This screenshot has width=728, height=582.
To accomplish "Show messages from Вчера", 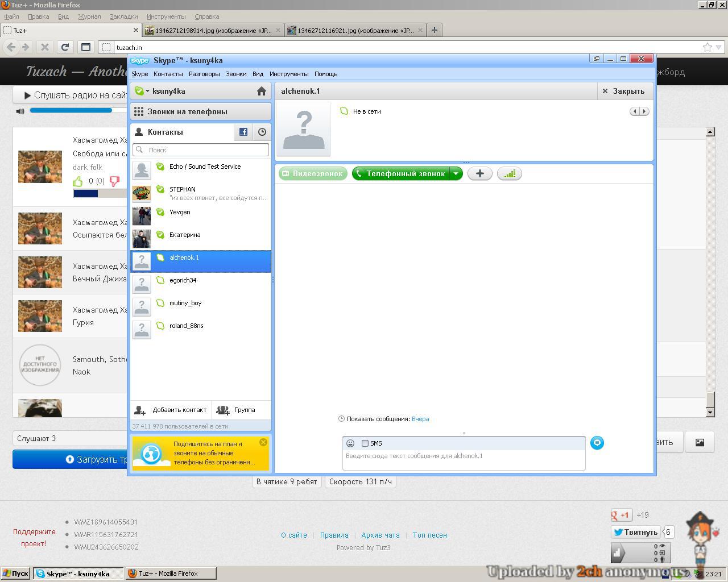I will click(x=420, y=419).
